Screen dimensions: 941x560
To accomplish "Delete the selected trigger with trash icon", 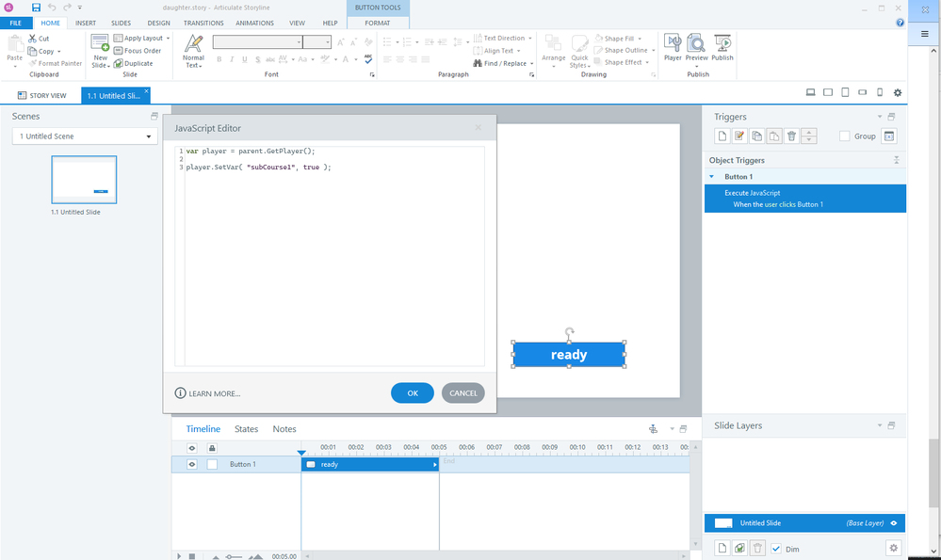I will [x=791, y=136].
